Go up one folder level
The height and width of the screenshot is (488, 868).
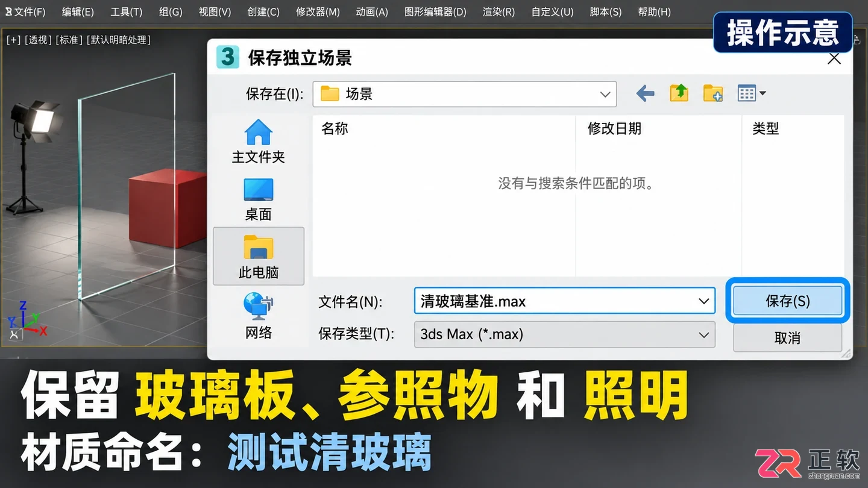pyautogui.click(x=679, y=93)
